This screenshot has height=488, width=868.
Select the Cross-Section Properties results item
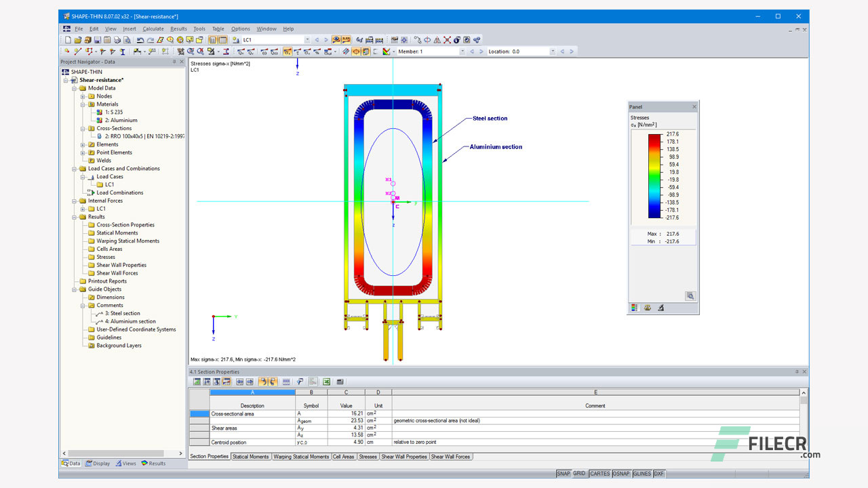(125, 225)
